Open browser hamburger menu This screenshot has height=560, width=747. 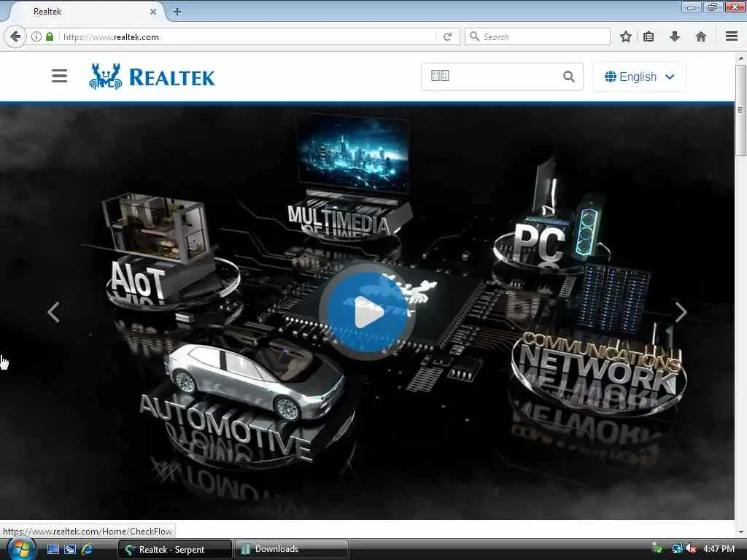coord(732,36)
